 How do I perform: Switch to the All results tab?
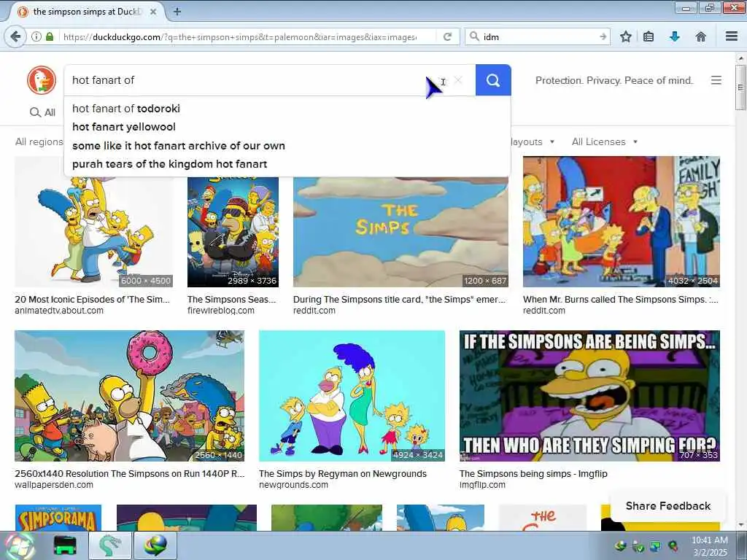click(x=43, y=112)
